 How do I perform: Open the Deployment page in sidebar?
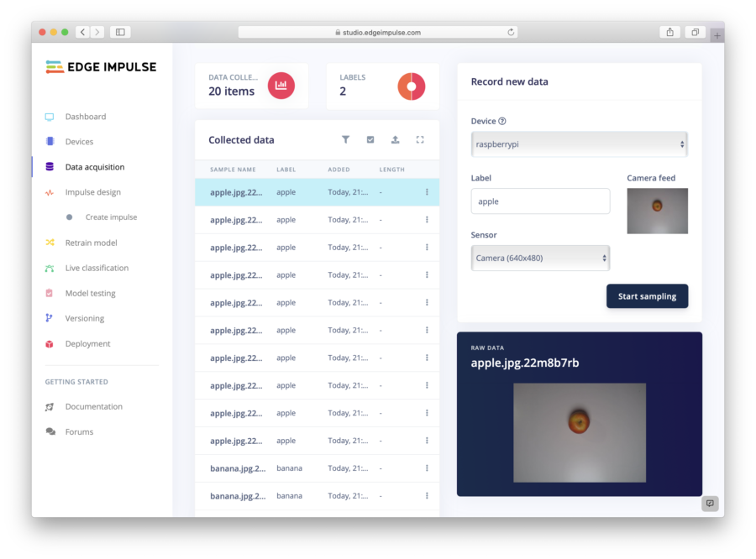(87, 343)
